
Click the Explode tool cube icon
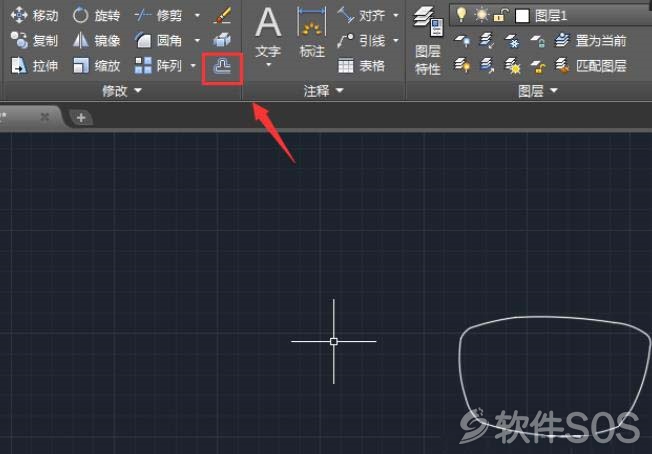222,40
